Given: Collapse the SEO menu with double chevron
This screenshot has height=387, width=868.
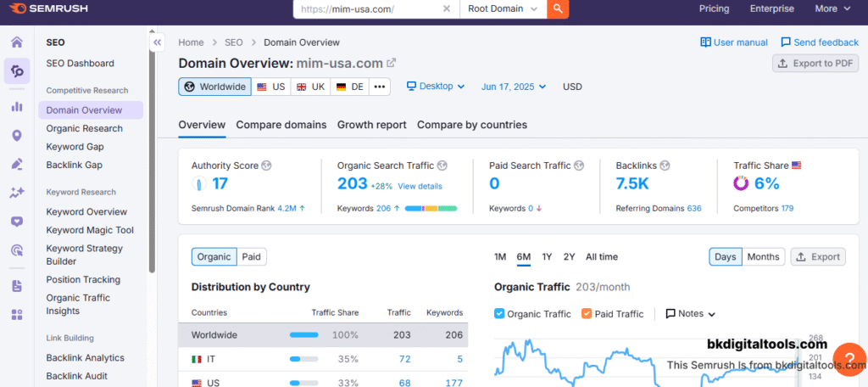Looking at the screenshot, I should point(157,42).
